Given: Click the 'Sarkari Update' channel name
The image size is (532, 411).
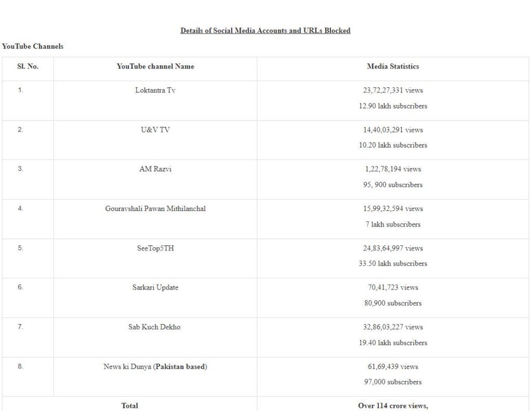Looking at the screenshot, I should 155,287.
